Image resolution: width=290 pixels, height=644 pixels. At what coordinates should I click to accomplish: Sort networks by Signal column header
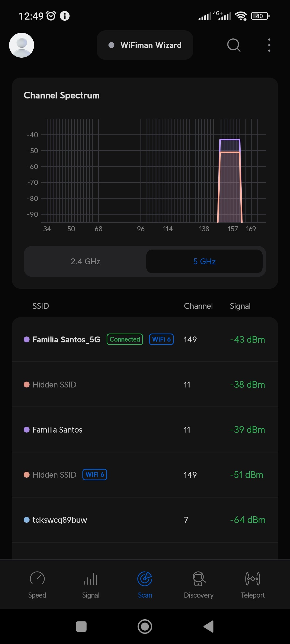click(240, 306)
